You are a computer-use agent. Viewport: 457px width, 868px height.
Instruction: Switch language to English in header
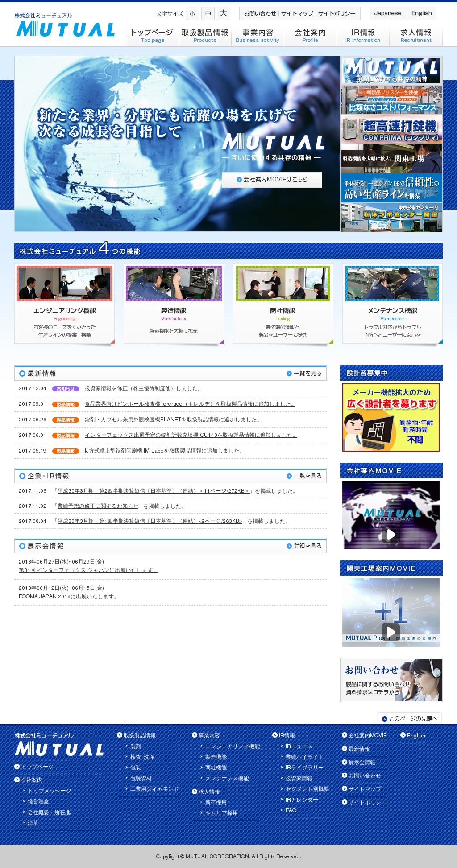click(421, 13)
